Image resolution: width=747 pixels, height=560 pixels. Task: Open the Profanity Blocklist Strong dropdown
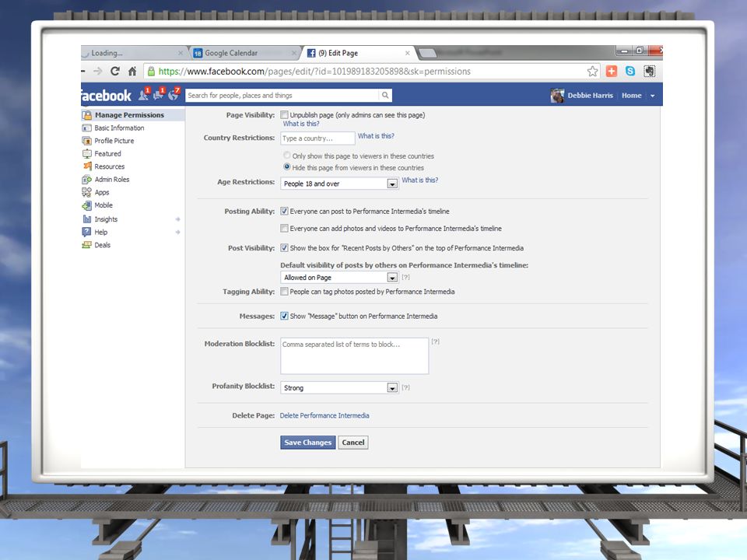pos(339,387)
